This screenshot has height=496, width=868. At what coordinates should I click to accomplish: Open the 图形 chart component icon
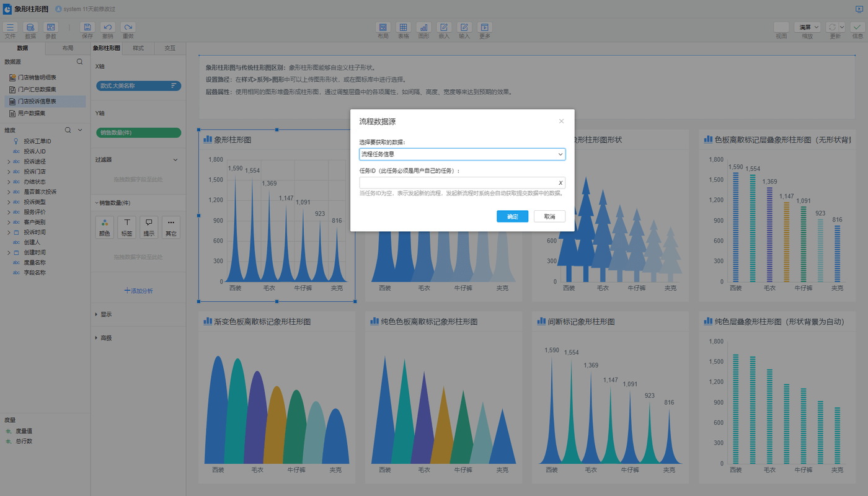click(x=423, y=28)
